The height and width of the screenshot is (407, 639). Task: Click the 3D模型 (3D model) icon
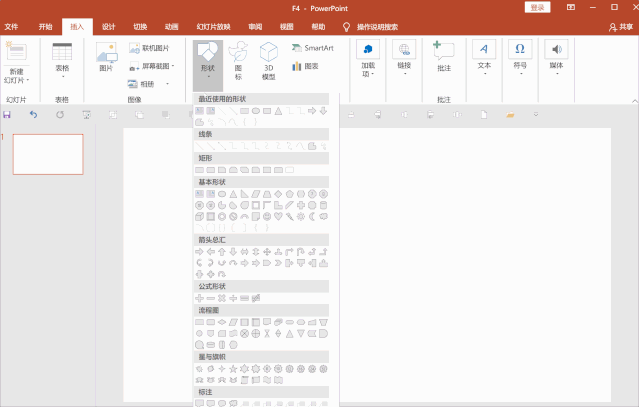coord(268,61)
